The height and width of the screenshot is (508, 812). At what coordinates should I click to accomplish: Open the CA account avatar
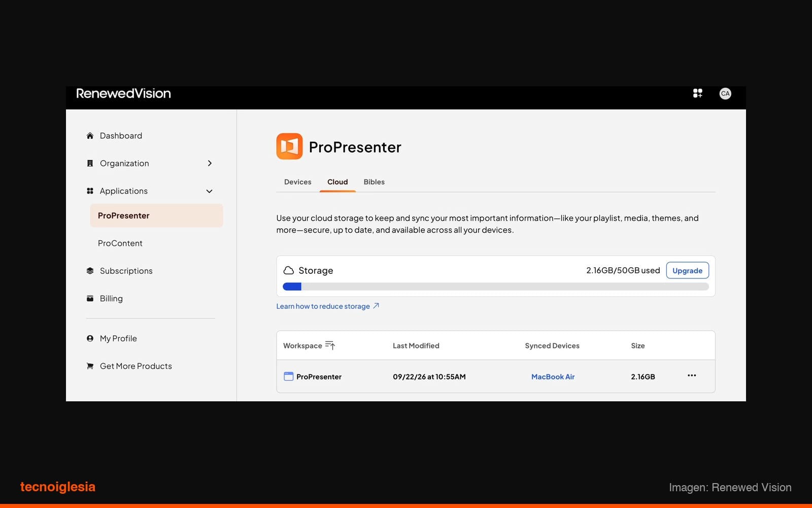(725, 93)
